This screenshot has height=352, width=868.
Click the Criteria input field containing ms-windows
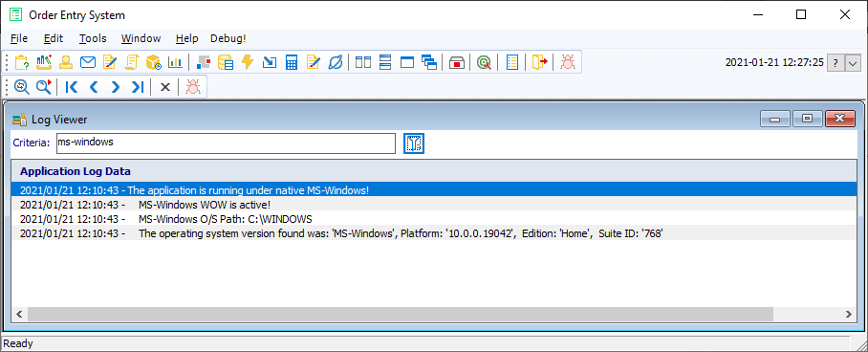tap(226, 143)
